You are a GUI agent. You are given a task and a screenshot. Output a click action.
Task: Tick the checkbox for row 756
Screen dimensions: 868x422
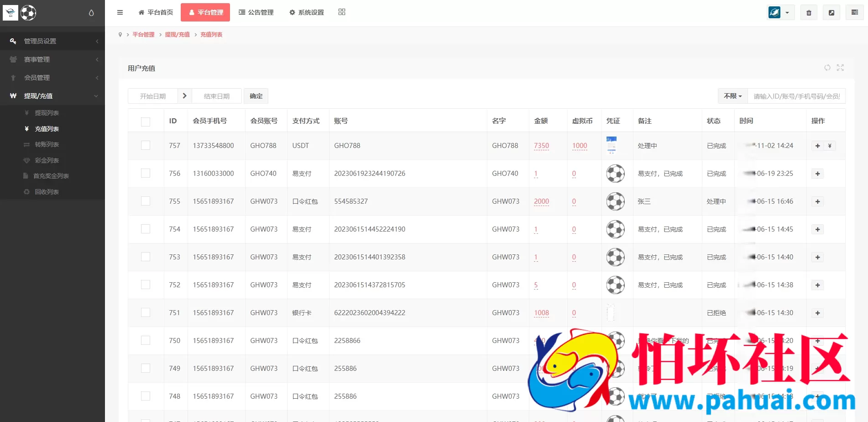(146, 173)
